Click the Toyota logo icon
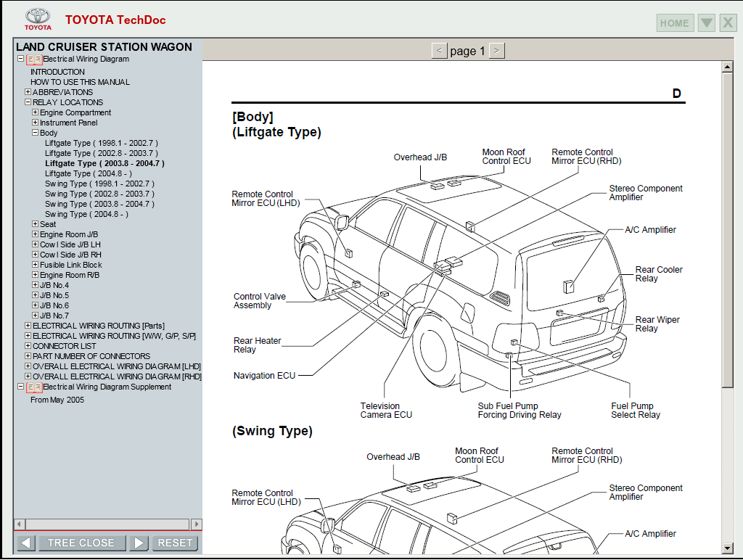 tap(38, 19)
